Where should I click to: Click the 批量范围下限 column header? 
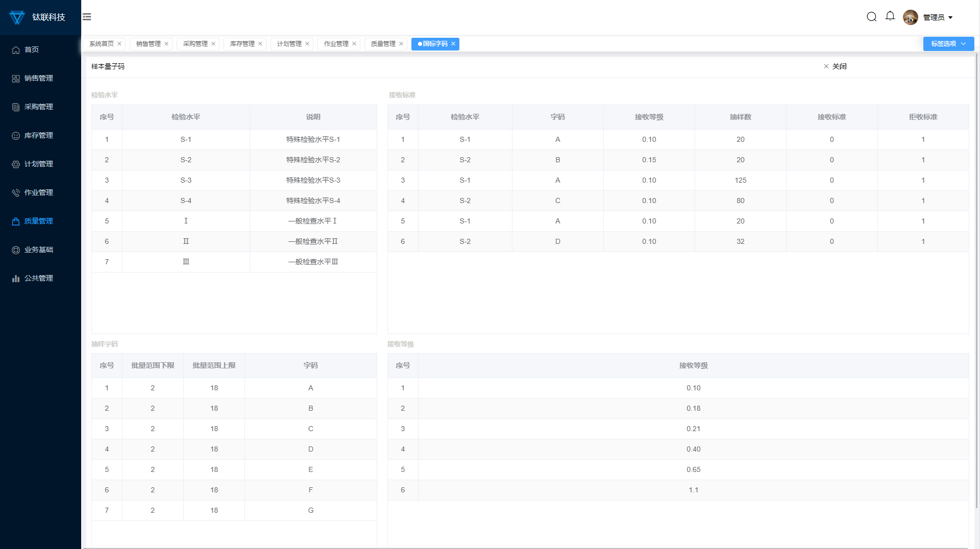click(x=153, y=365)
